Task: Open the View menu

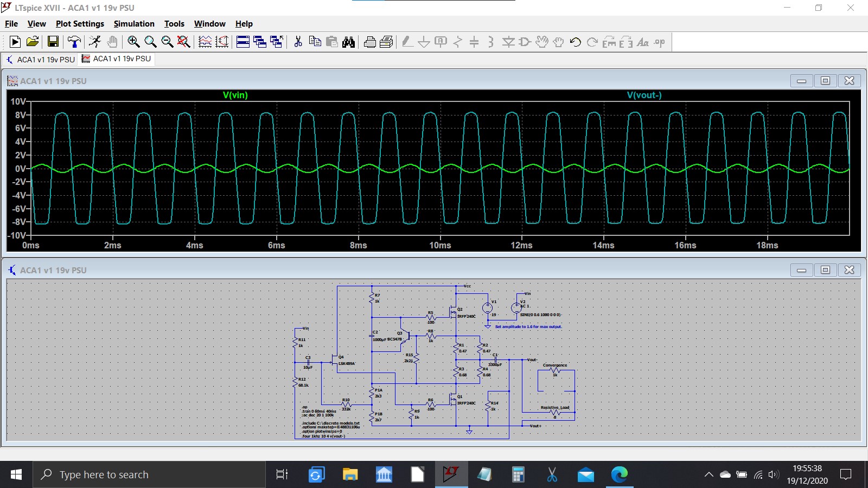Action: [x=37, y=24]
